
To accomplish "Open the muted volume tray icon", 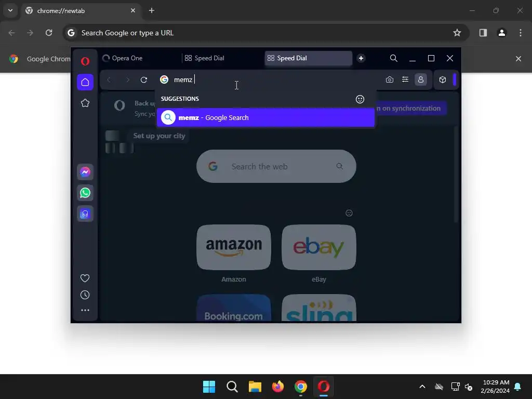I will 469,387.
